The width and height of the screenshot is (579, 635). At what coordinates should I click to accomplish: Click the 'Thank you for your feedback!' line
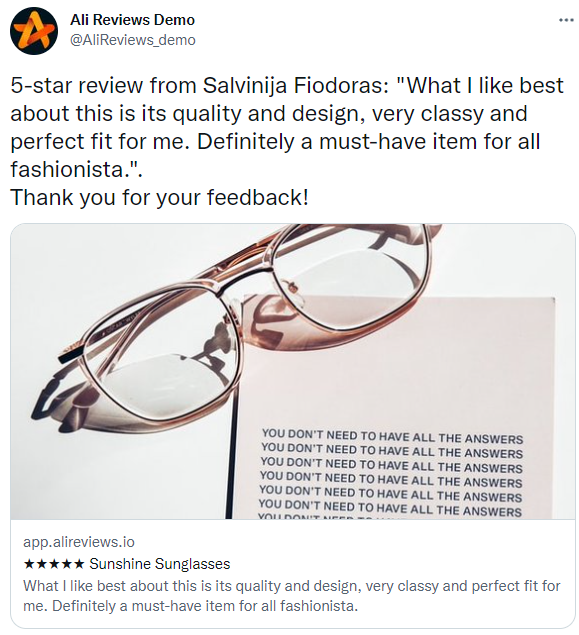click(x=159, y=197)
